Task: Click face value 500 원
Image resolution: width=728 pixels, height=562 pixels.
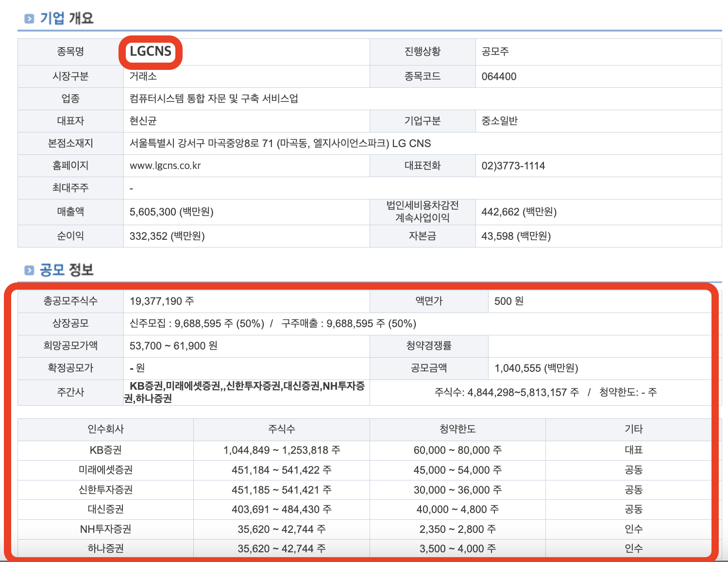Action: click(509, 301)
